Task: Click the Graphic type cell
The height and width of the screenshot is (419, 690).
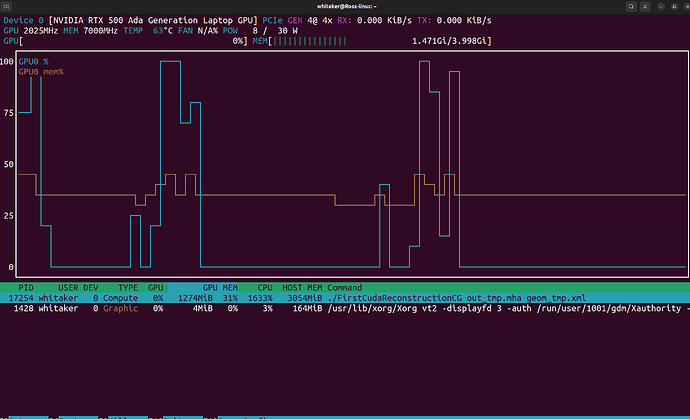Action: (x=121, y=309)
